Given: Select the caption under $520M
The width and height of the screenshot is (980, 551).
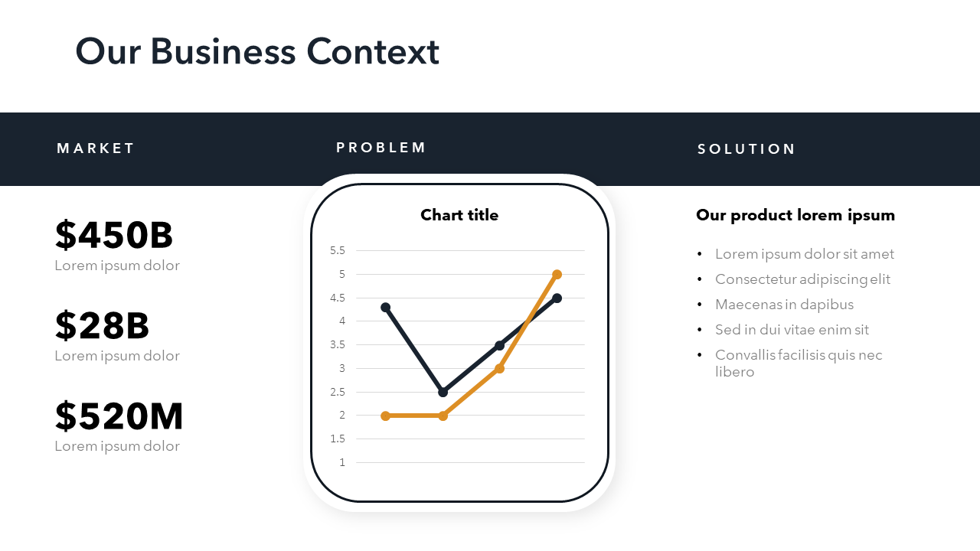Looking at the screenshot, I should pyautogui.click(x=117, y=446).
